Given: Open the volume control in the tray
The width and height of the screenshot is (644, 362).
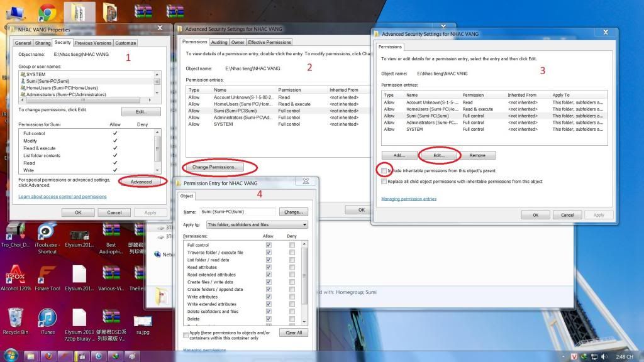Looking at the screenshot, I should click(604, 357).
